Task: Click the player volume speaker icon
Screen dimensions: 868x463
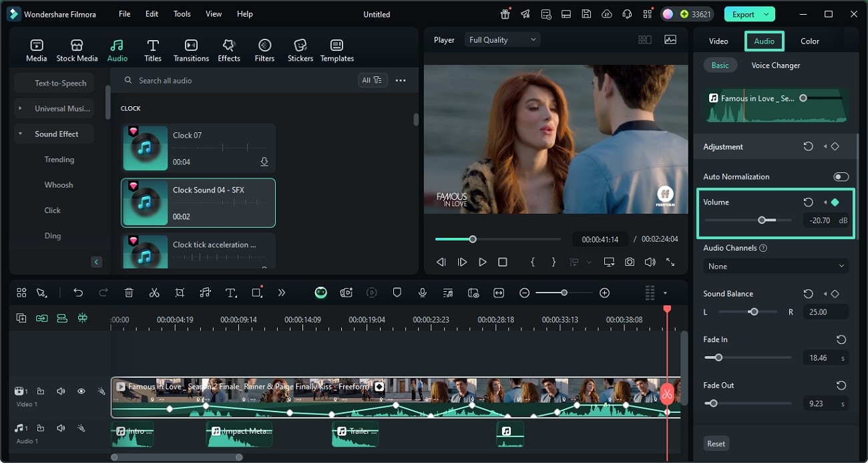Action: click(x=650, y=263)
